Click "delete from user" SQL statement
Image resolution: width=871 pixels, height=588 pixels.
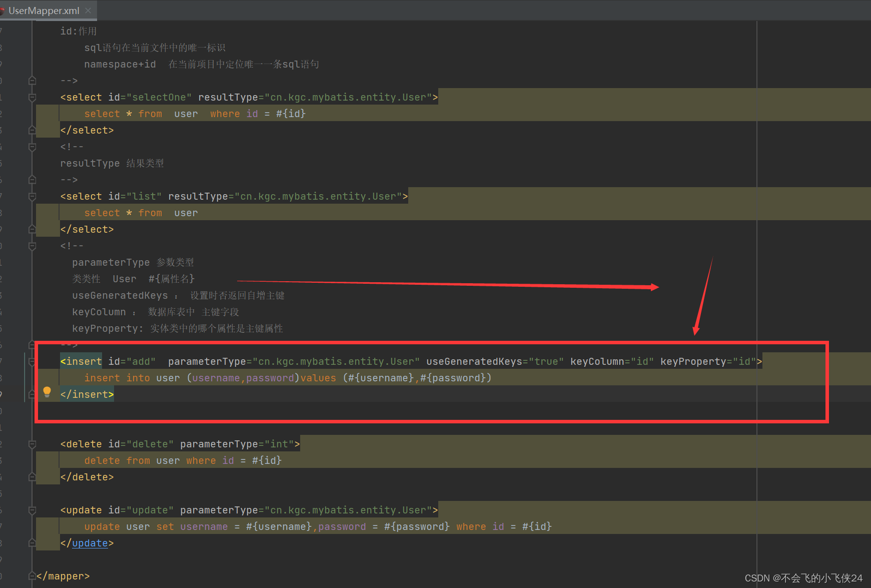[132, 460]
